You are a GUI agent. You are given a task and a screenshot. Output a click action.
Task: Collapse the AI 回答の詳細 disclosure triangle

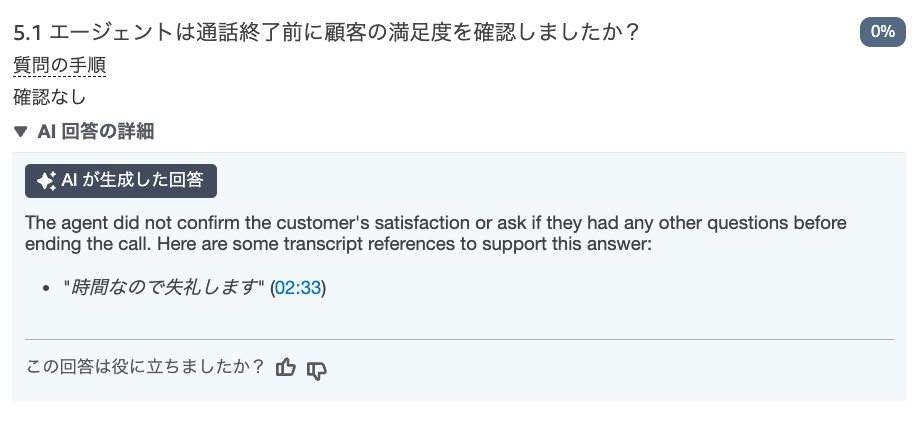(x=21, y=131)
